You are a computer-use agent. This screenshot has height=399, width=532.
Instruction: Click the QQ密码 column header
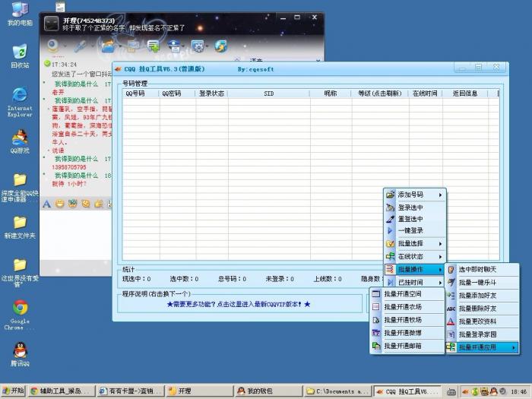[x=177, y=93]
